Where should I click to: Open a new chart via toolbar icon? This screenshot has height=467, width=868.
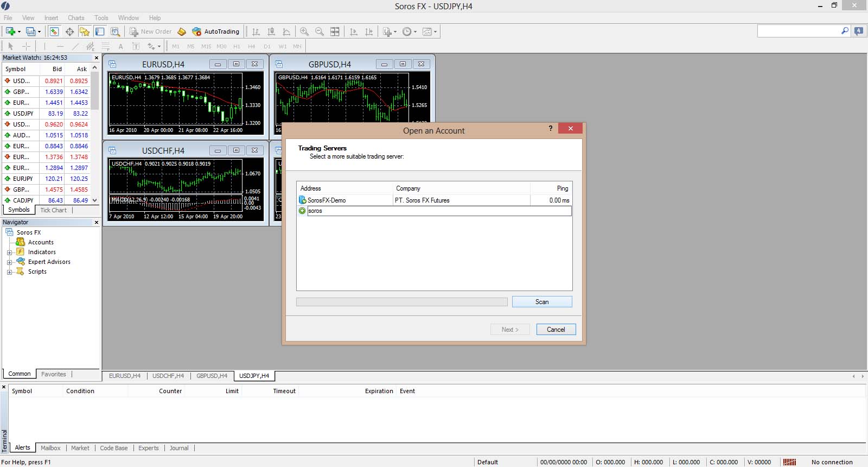point(10,31)
